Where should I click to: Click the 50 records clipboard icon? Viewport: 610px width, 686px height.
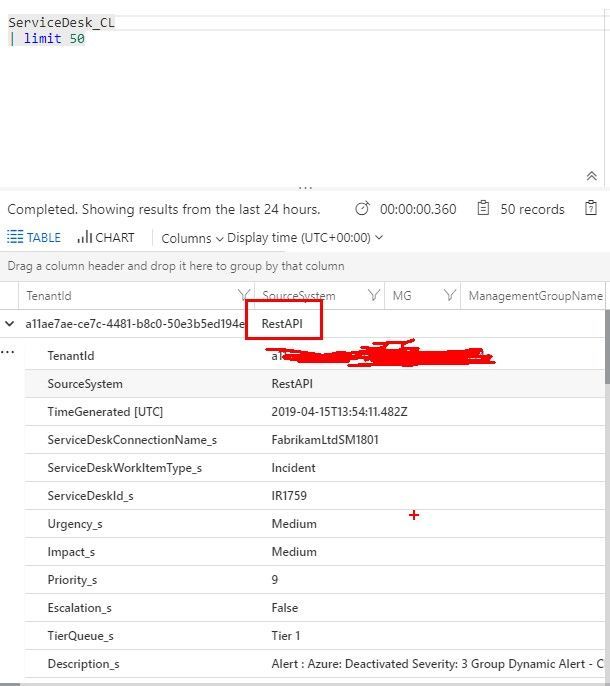[483, 208]
